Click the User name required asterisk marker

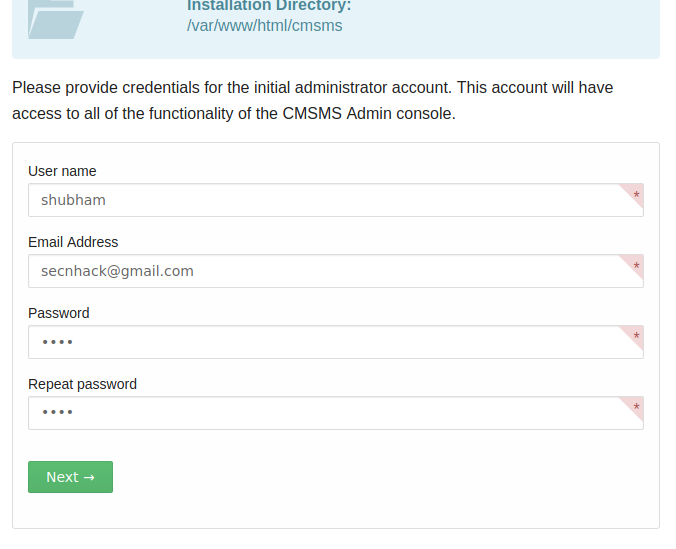point(636,195)
